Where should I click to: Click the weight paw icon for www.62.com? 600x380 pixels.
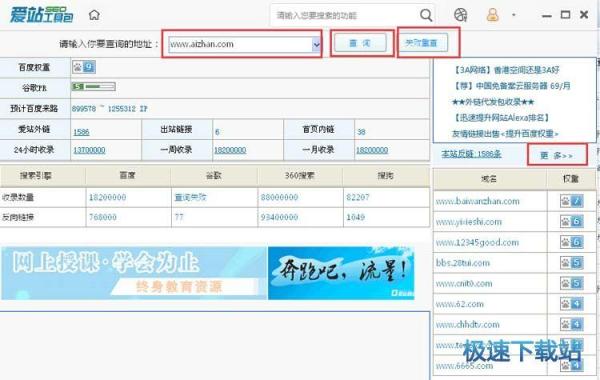(x=571, y=304)
